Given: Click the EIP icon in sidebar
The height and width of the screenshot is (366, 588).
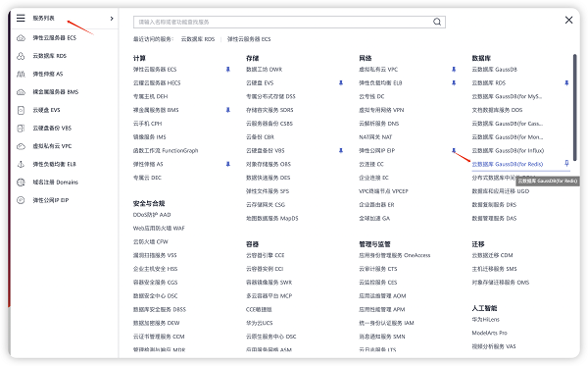Looking at the screenshot, I should pos(21,200).
